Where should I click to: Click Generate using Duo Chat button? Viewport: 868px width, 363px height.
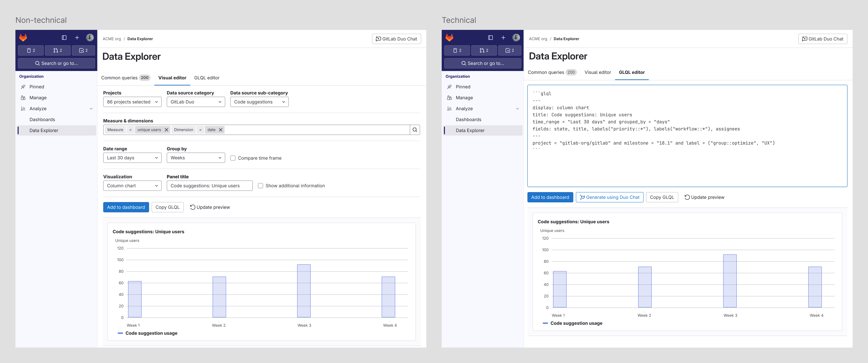click(609, 197)
